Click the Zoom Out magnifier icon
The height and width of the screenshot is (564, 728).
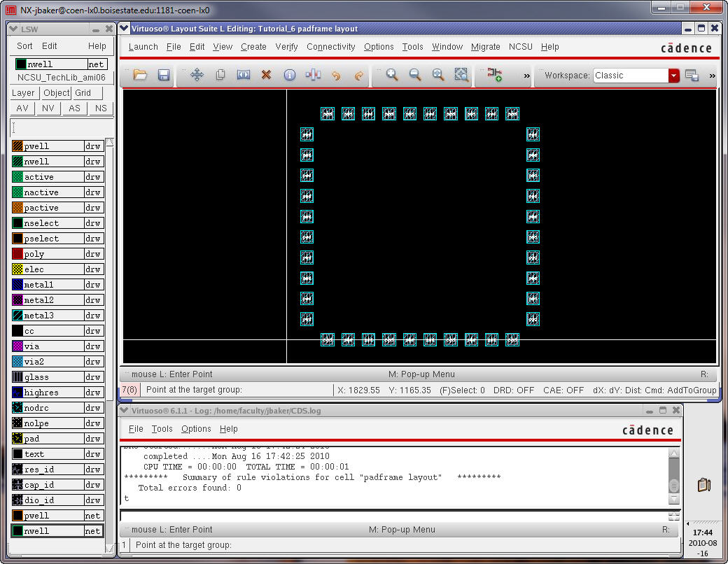click(415, 75)
